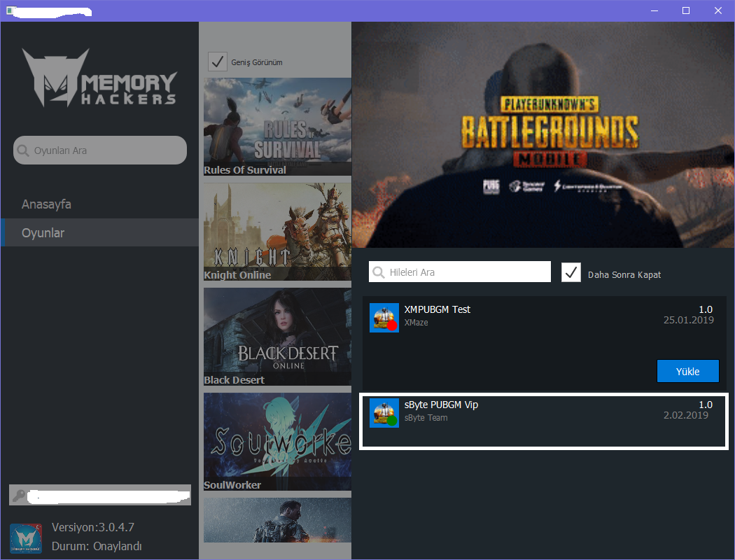Select the sByte PUBGM Vip cheat title

441,405
